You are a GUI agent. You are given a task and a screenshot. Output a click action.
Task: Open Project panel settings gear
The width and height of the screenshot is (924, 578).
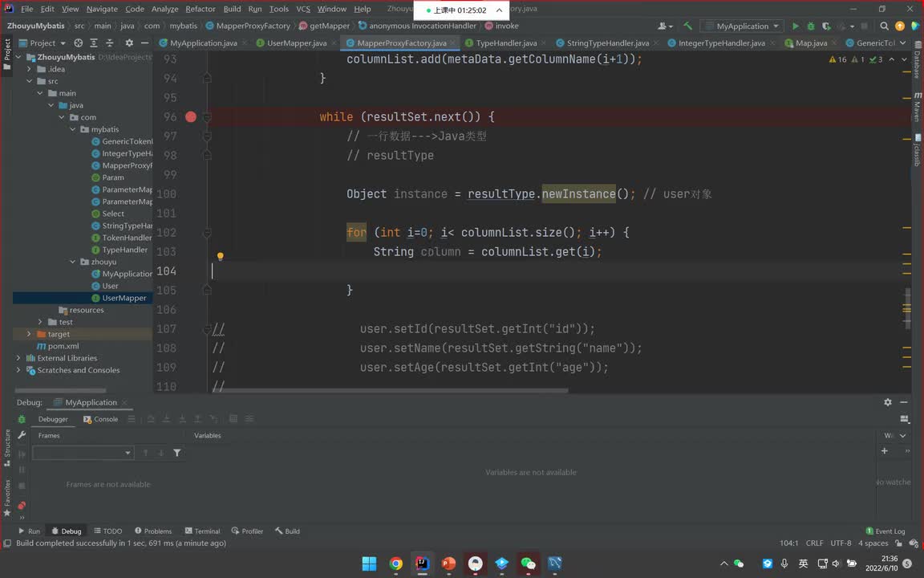click(x=129, y=43)
